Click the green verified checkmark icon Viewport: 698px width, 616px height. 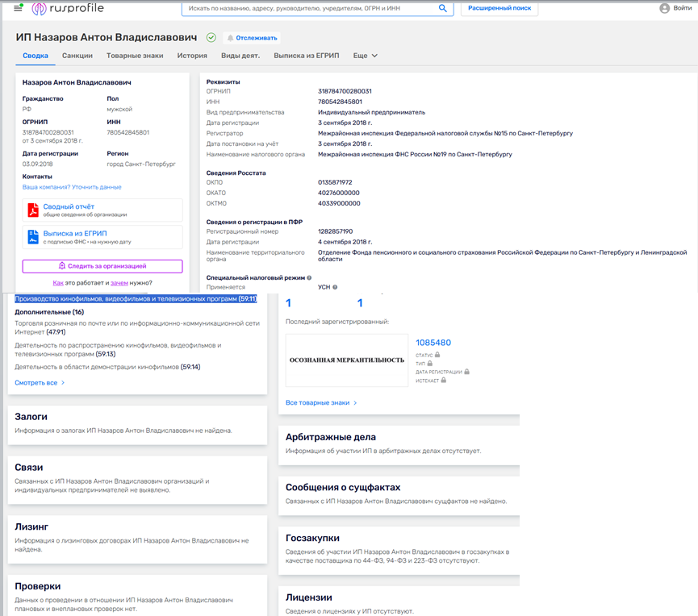(211, 38)
